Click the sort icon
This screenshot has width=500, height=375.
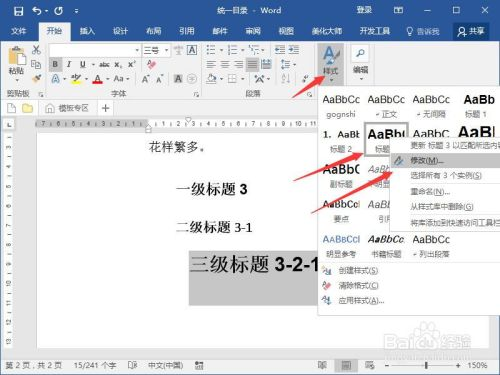point(285,79)
